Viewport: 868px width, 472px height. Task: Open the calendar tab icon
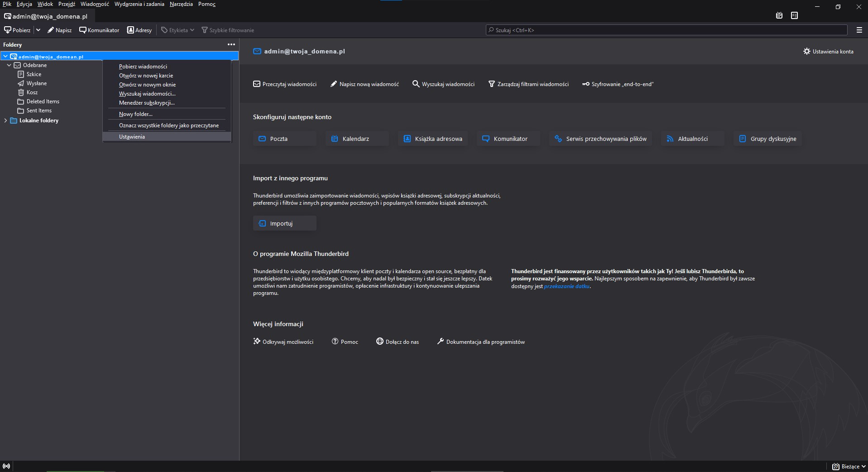click(779, 15)
